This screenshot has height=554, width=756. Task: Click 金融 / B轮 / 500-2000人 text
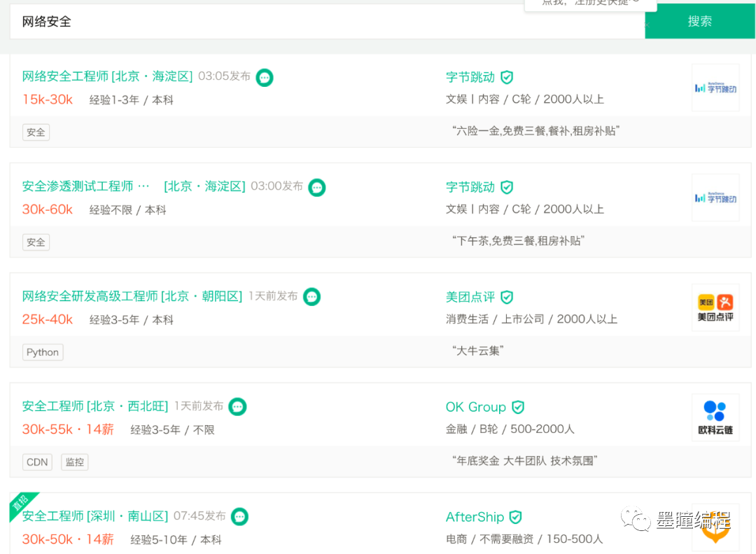(x=510, y=429)
